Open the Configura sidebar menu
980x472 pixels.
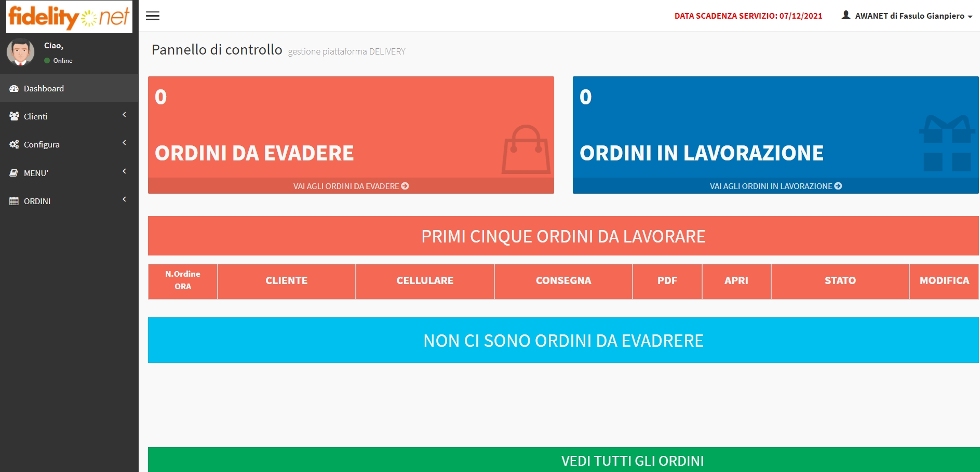point(69,144)
